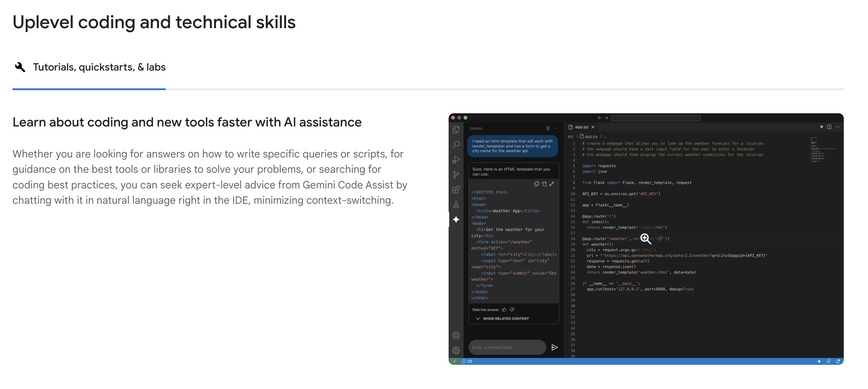The image size is (868, 389).
Task: Select the app.py editor tab
Action: click(581, 127)
